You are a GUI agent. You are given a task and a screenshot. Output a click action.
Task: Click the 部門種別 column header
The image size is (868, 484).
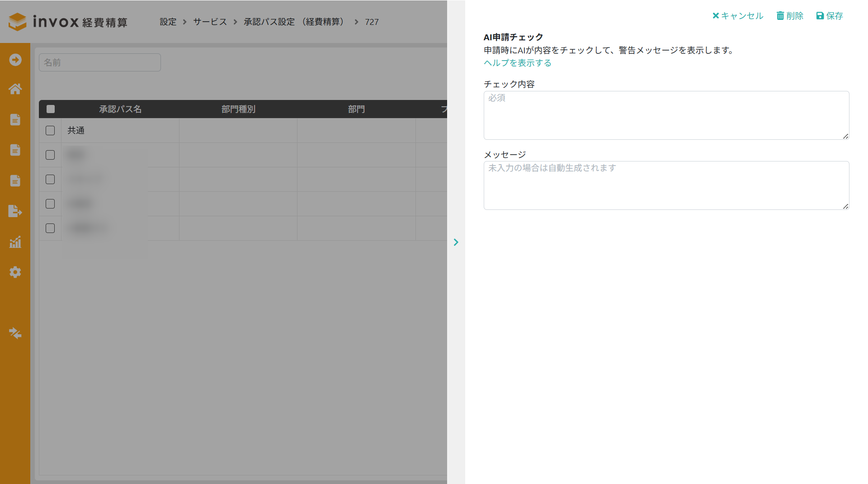coord(238,109)
